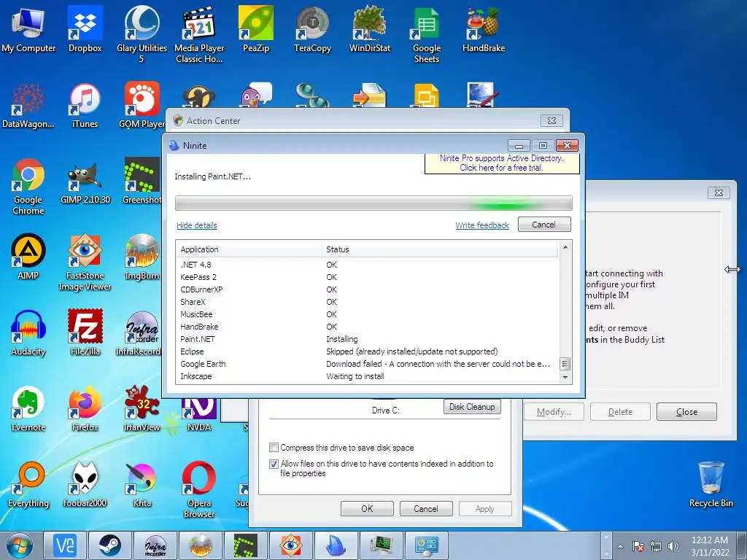Open the Everything search shortcut

click(x=28, y=484)
